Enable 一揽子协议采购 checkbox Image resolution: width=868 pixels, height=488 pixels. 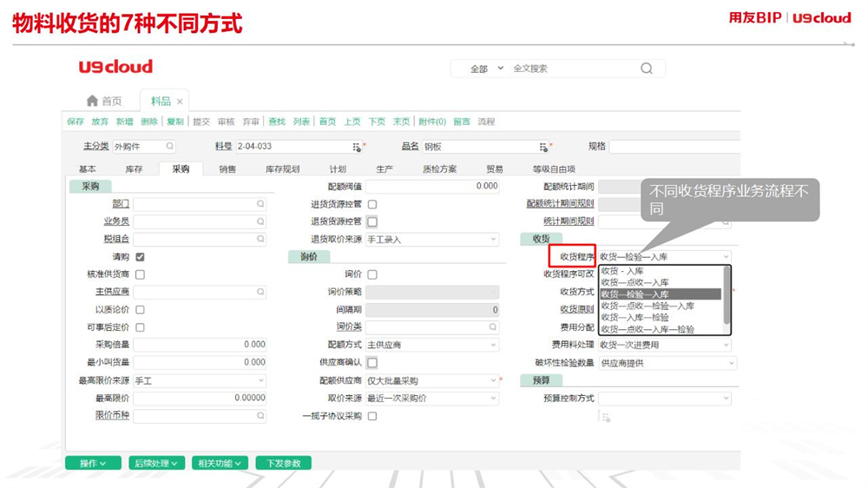[372, 416]
